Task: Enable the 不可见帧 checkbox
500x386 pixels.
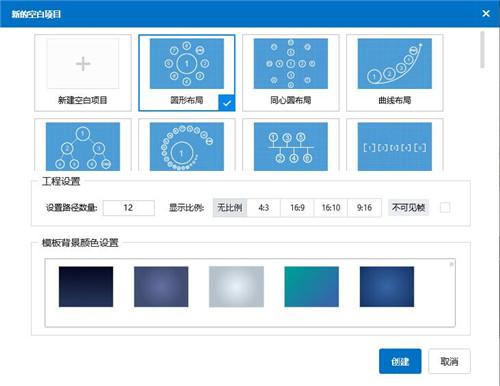Action: point(445,207)
